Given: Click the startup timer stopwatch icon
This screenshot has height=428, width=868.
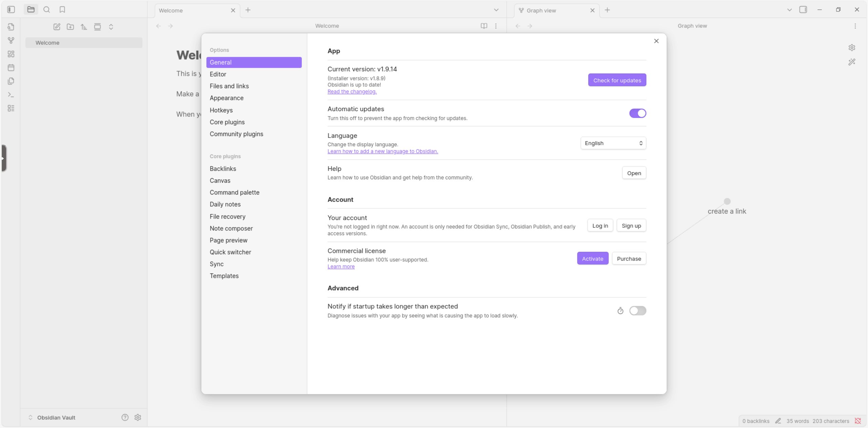Looking at the screenshot, I should (x=620, y=311).
